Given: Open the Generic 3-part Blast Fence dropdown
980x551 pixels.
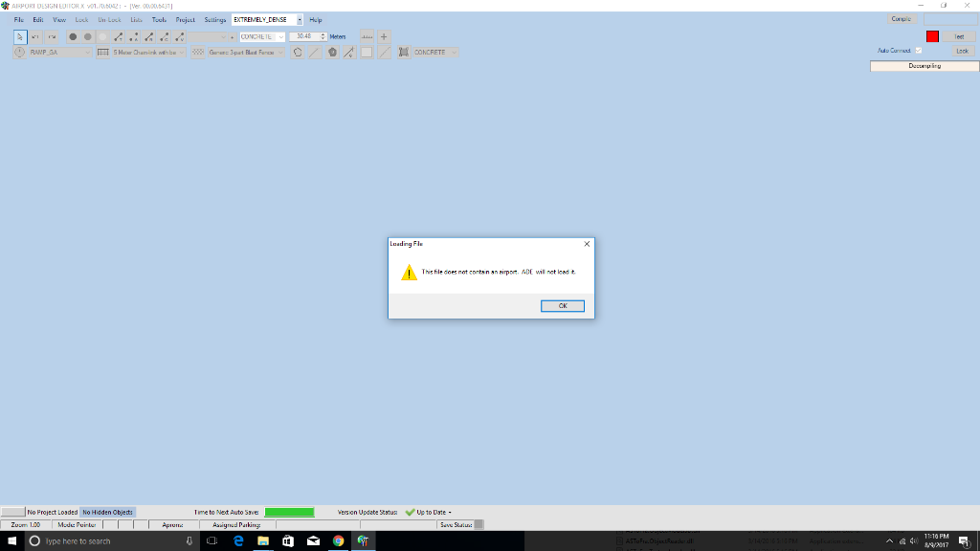Looking at the screenshot, I should click(280, 52).
